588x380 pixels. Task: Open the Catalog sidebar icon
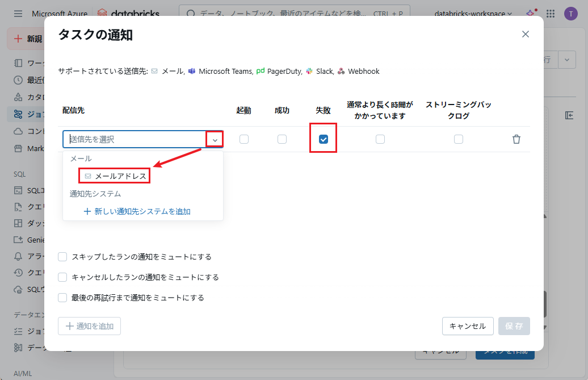(x=18, y=97)
